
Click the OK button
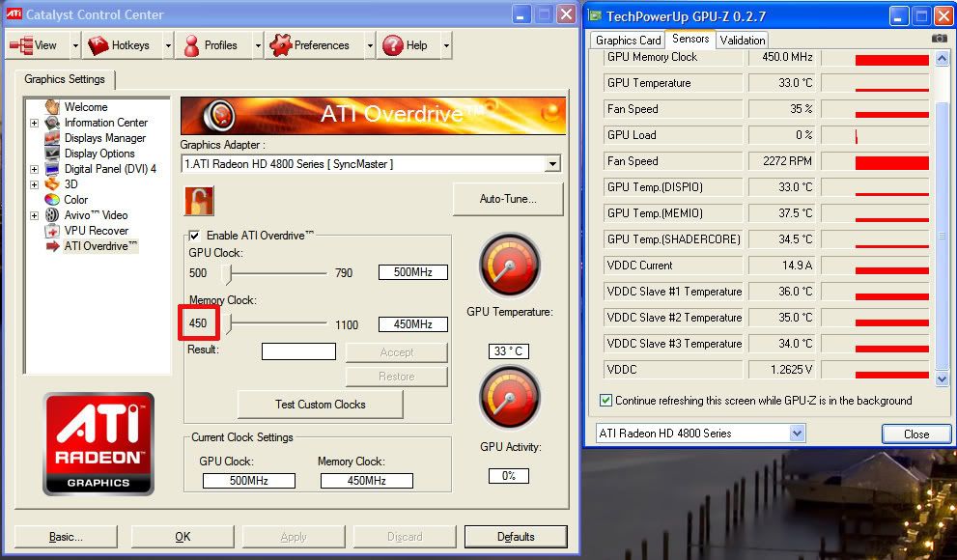(x=183, y=537)
